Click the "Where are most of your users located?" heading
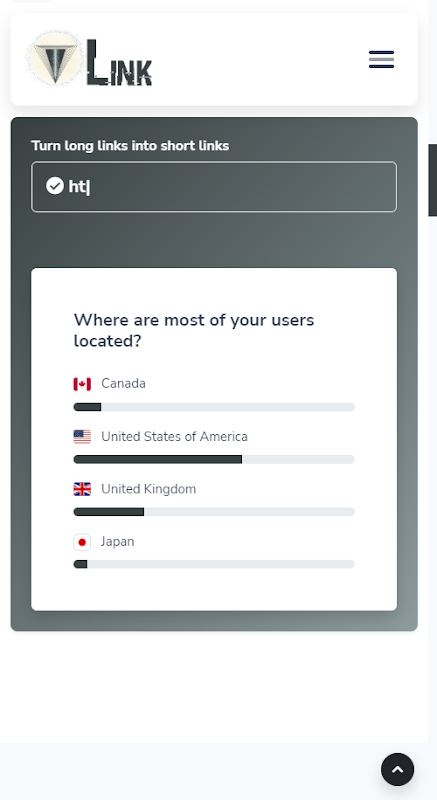437x800 pixels. coord(194,330)
